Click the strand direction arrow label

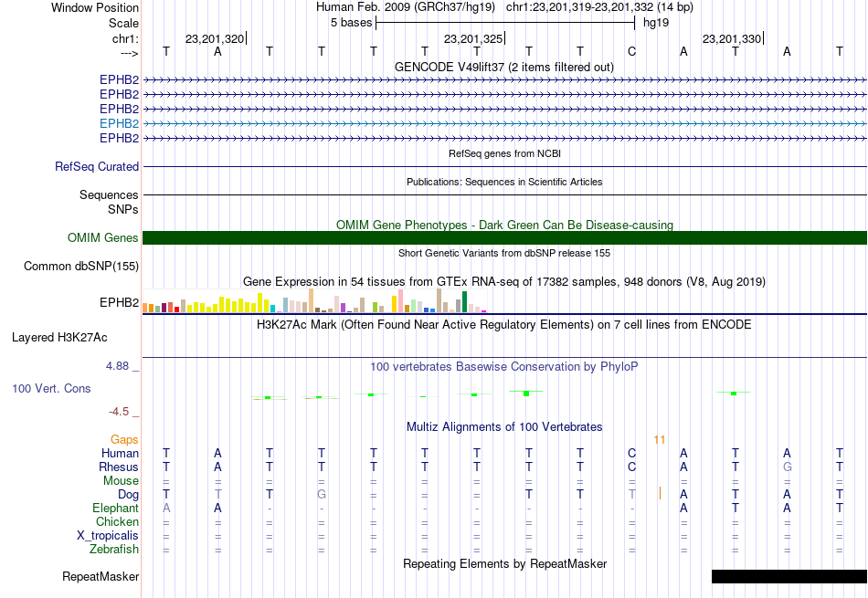[129, 53]
